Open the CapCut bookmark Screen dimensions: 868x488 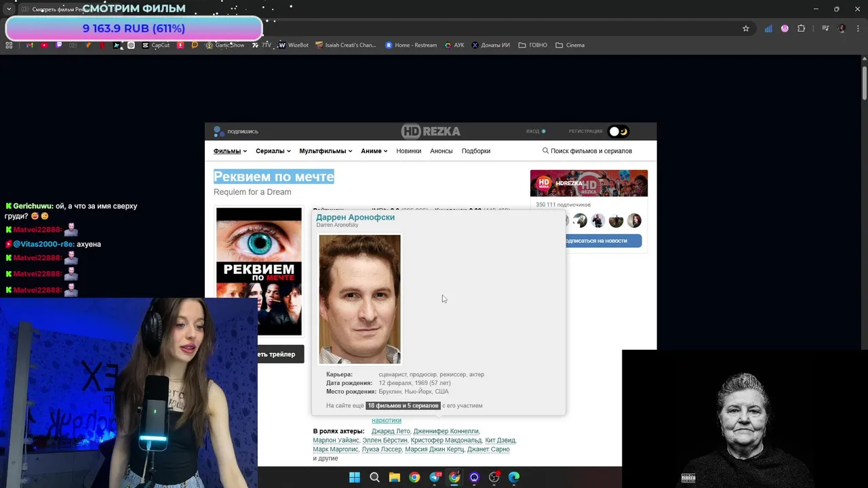coord(156,45)
